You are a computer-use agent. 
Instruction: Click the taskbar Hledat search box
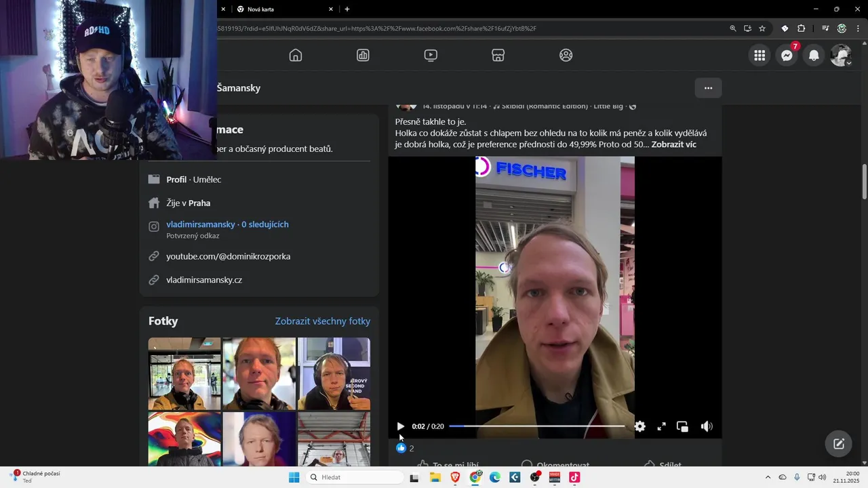pos(354,477)
